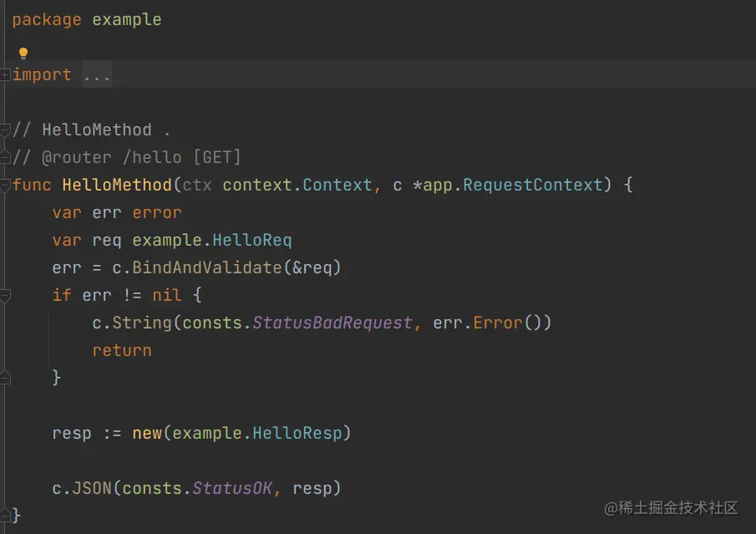Click the StatusBadRequest constant
This screenshot has width=756, height=534.
click(x=332, y=323)
